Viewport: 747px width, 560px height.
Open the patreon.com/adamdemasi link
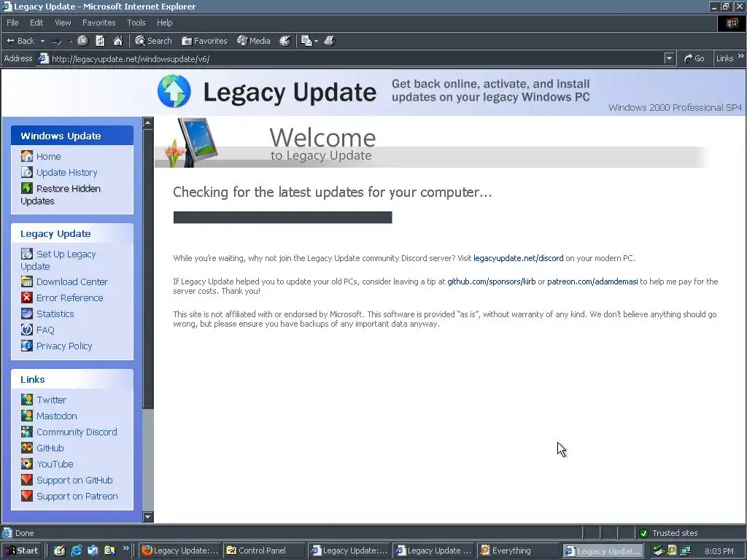pyautogui.click(x=592, y=281)
